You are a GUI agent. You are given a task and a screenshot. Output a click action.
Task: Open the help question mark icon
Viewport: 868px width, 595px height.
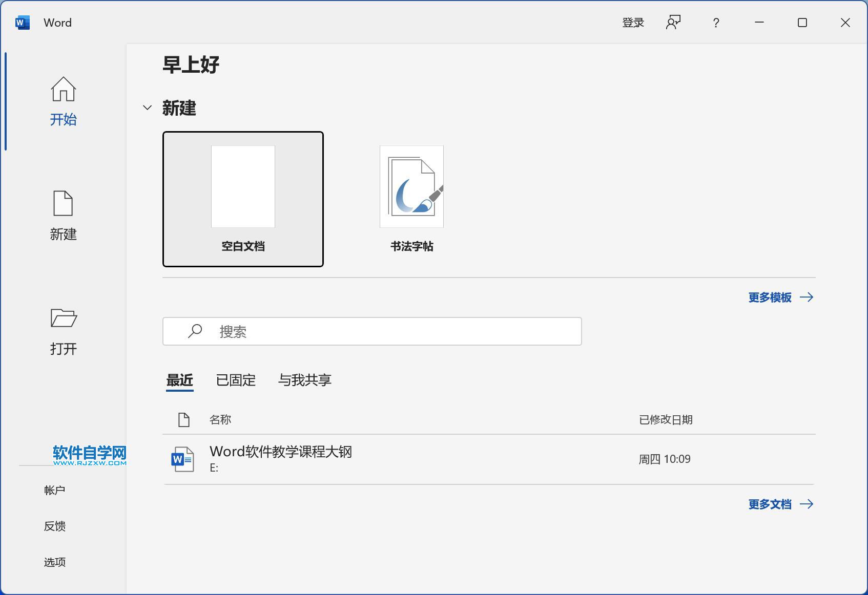(716, 23)
